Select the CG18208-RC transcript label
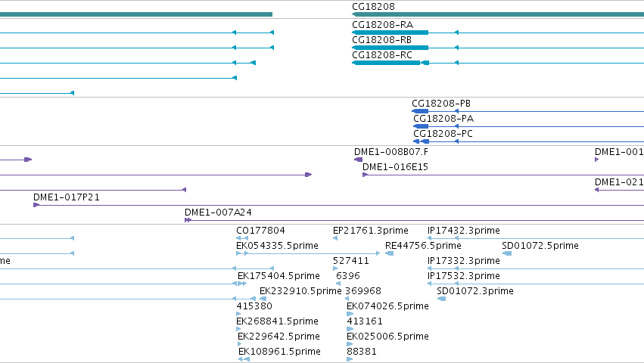 click(382, 55)
